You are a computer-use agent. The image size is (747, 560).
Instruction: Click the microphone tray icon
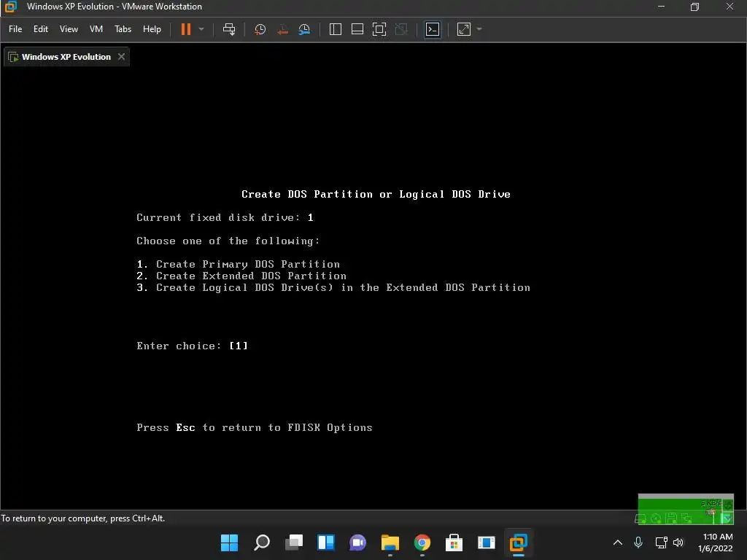coord(638,542)
